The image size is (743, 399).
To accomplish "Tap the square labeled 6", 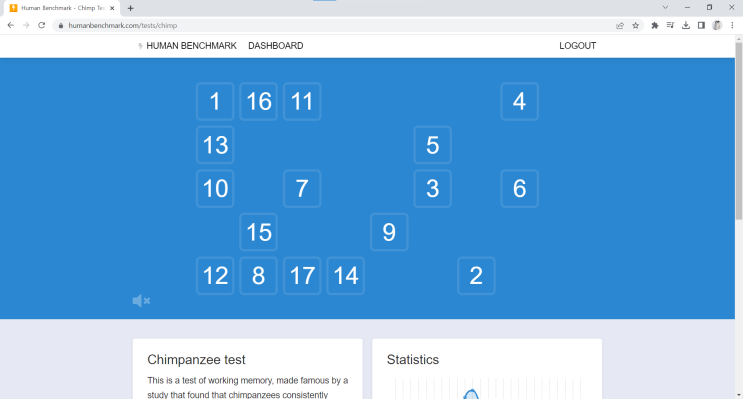I will pos(520,189).
